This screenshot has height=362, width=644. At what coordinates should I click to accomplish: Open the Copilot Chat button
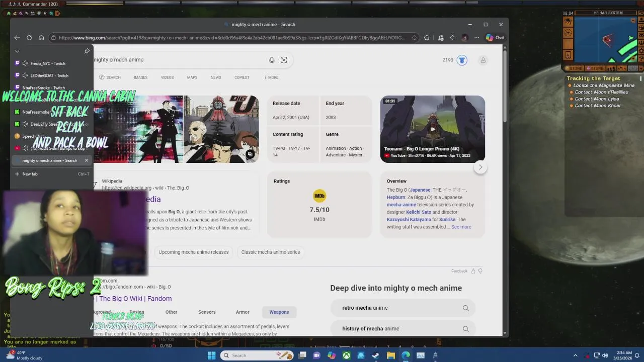coord(495,38)
